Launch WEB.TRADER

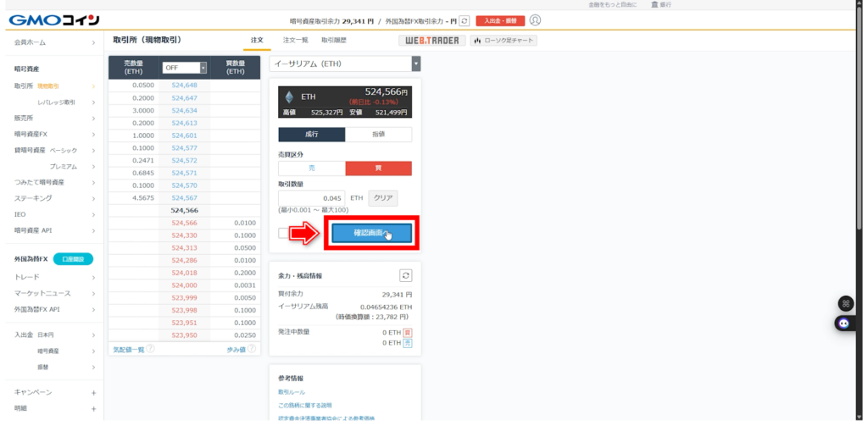tap(431, 40)
